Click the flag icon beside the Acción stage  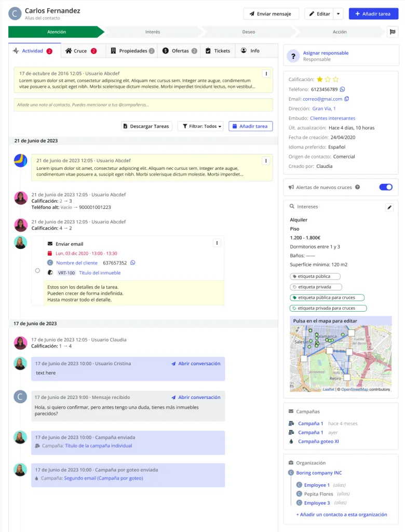pyautogui.click(x=393, y=32)
